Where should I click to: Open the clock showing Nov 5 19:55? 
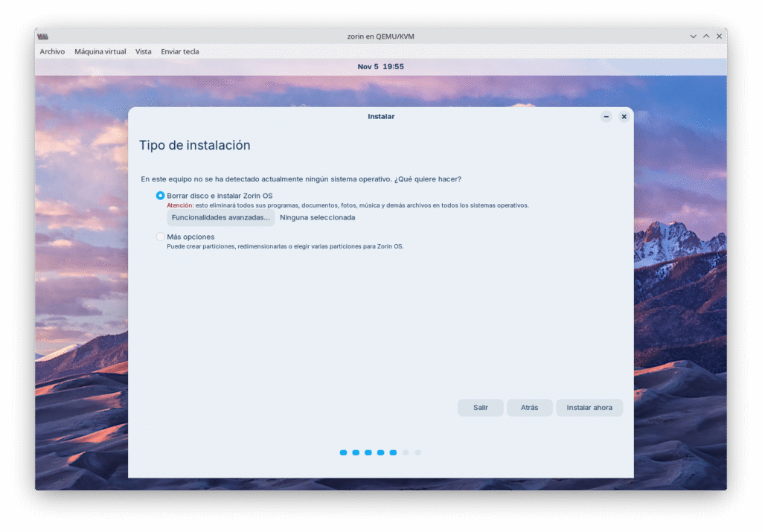click(380, 67)
